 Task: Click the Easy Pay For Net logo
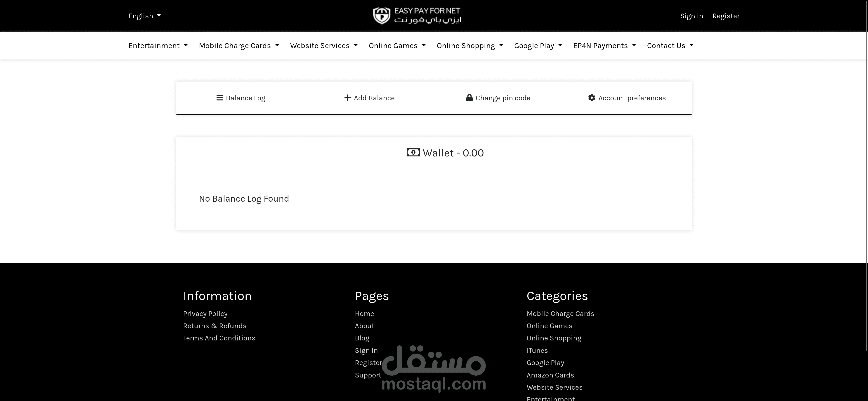click(417, 16)
